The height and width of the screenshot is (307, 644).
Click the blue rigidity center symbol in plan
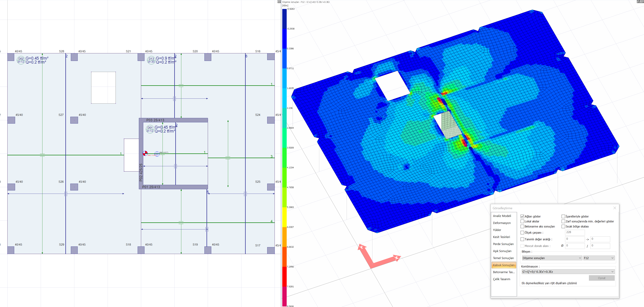coord(157,154)
